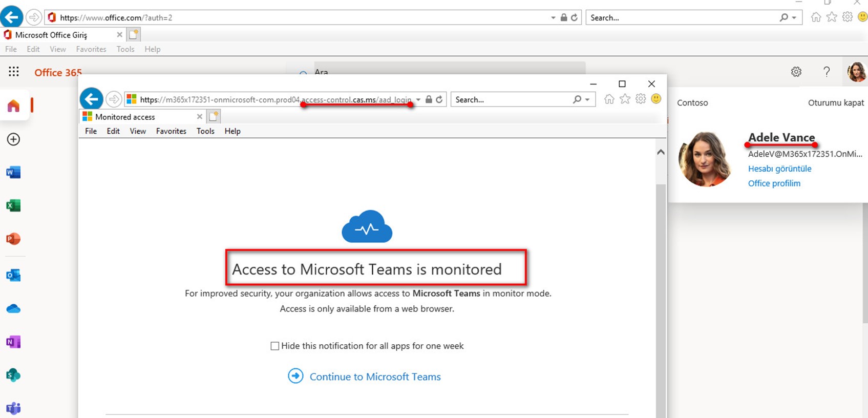The height and width of the screenshot is (418, 868).
Task: Open Excel from the Office sidebar
Action: coord(13,205)
